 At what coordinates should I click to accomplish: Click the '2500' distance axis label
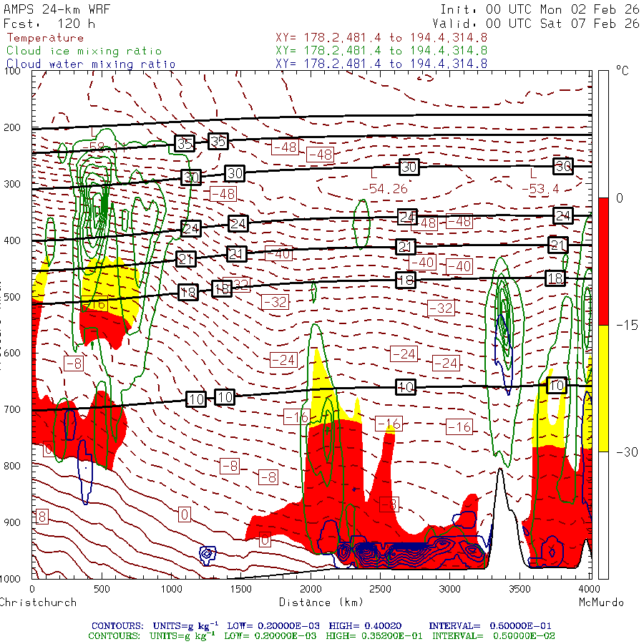(381, 589)
